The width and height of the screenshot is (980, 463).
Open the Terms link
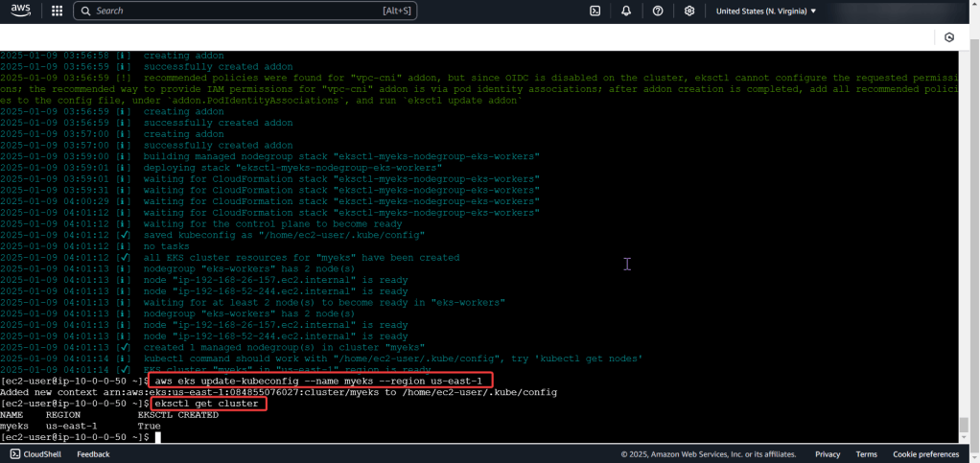[x=866, y=454]
